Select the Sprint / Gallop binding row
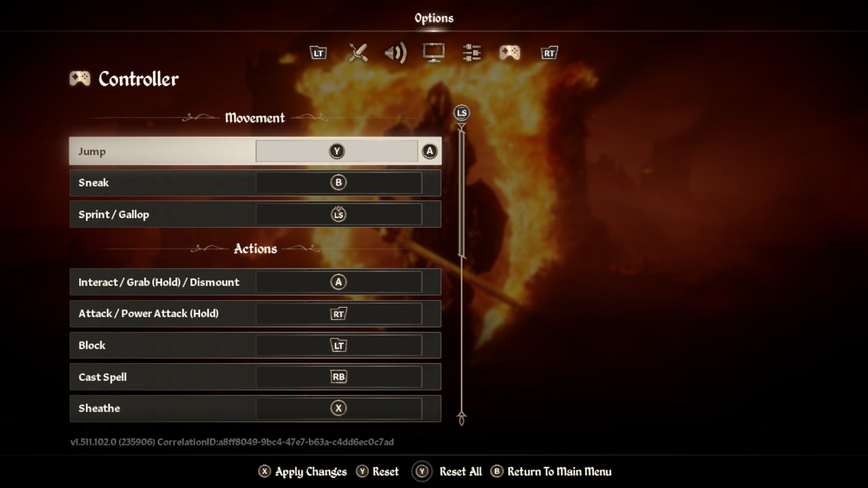Screen dimensions: 868x488 [x=255, y=214]
